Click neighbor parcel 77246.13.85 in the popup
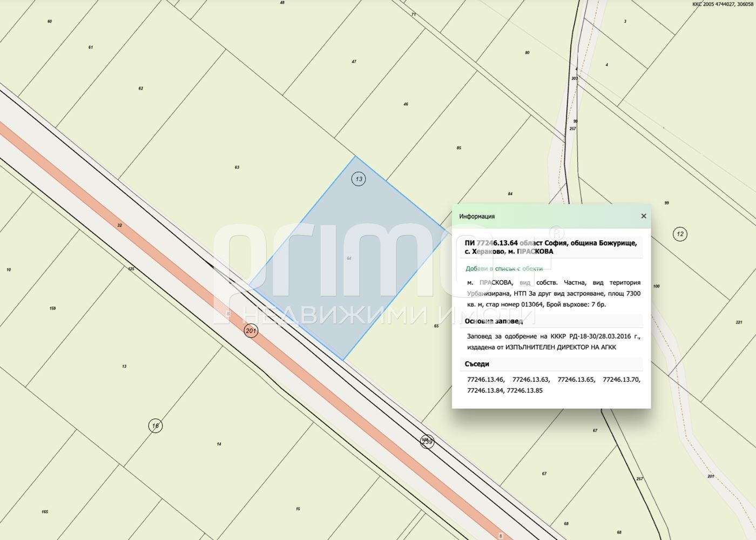 [x=525, y=390]
